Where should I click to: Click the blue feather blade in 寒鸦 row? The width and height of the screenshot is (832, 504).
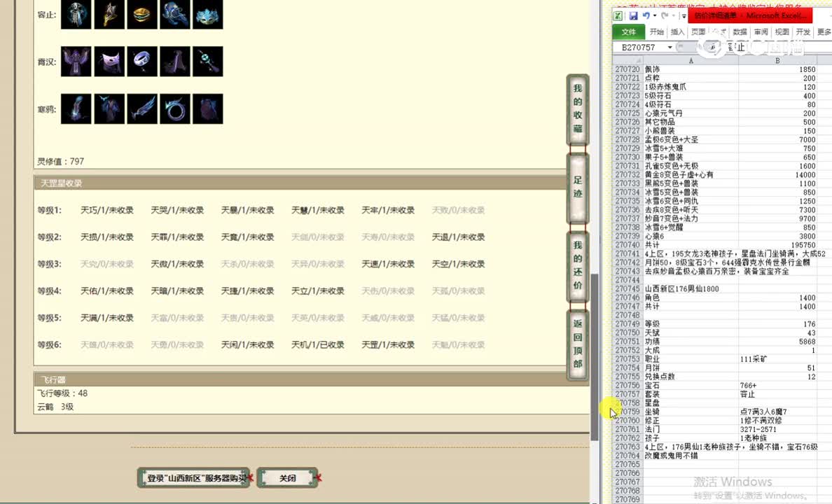pyautogui.click(x=141, y=108)
